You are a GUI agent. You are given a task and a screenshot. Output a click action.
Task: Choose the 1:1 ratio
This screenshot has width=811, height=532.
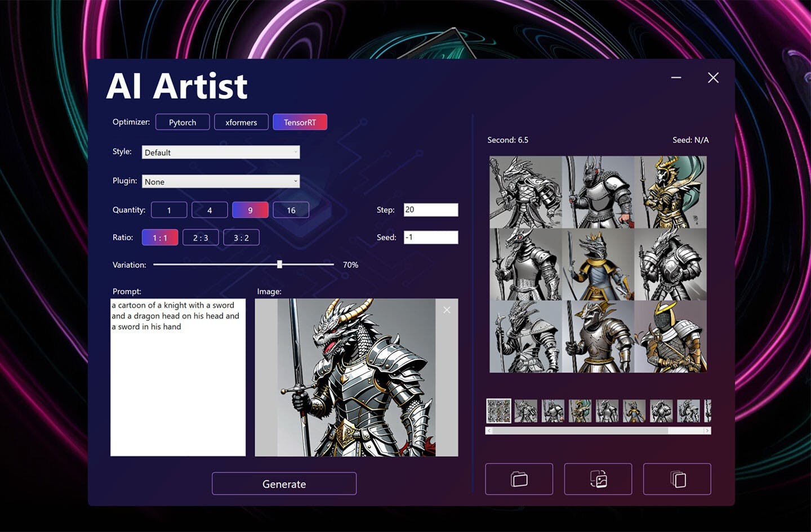coord(160,238)
